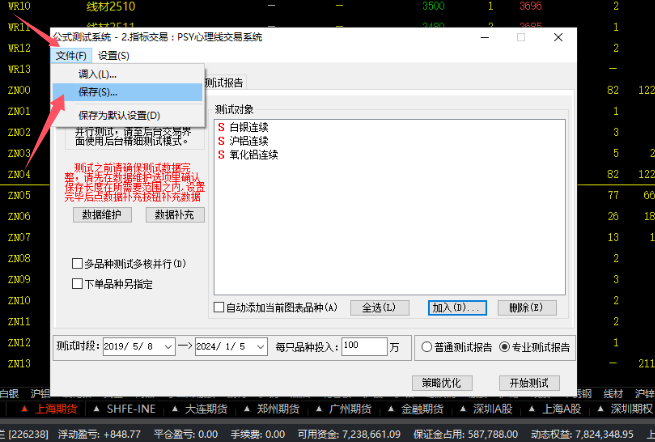Image resolution: width=655 pixels, height=442 pixels.
Task: Select the WR12 row in quote list
Action: [19, 48]
